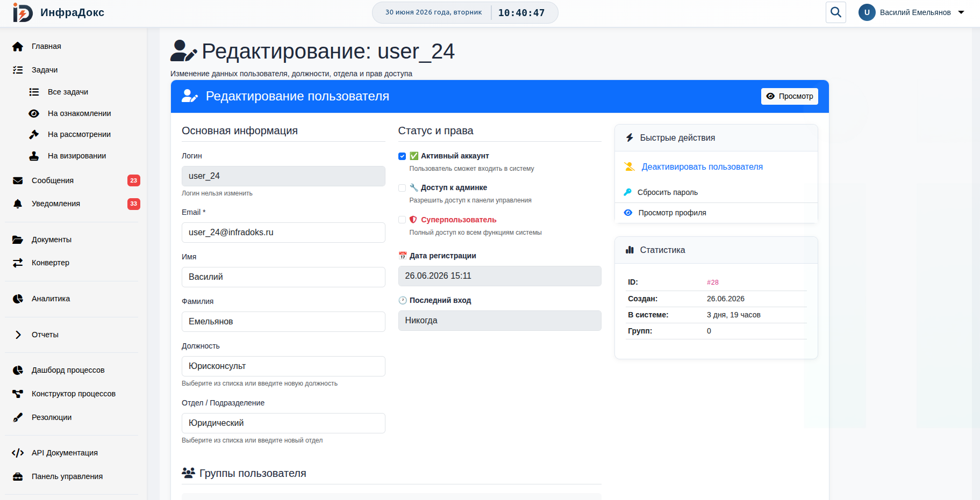Click the lightning icon by Быстрые действия
980x500 pixels.
(630, 138)
